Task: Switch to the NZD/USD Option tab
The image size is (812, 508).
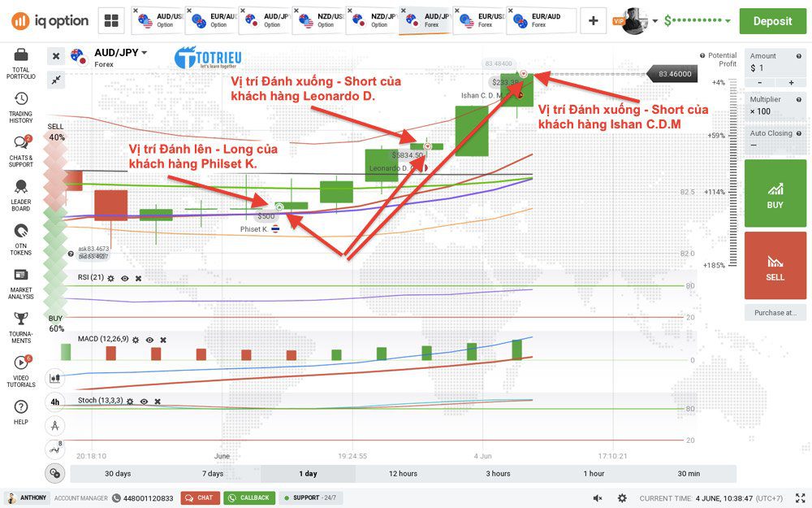Action: [318, 21]
